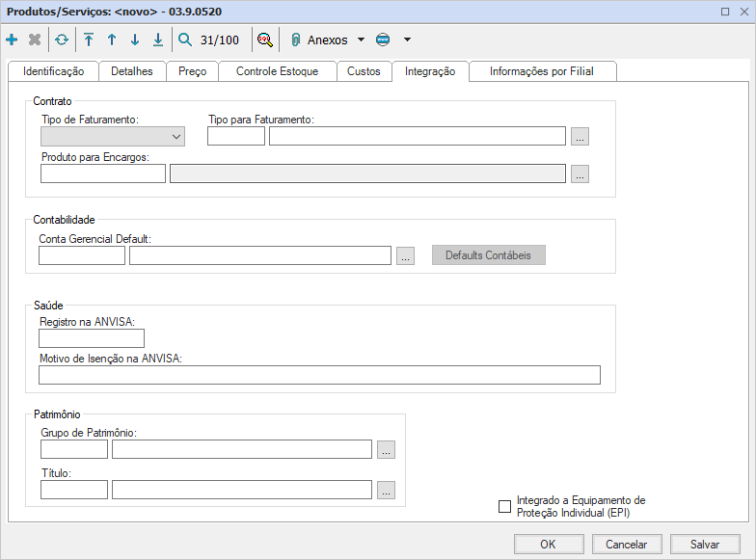The image size is (756, 560).
Task: Open the Informações por Filial tab
Action: tap(541, 71)
